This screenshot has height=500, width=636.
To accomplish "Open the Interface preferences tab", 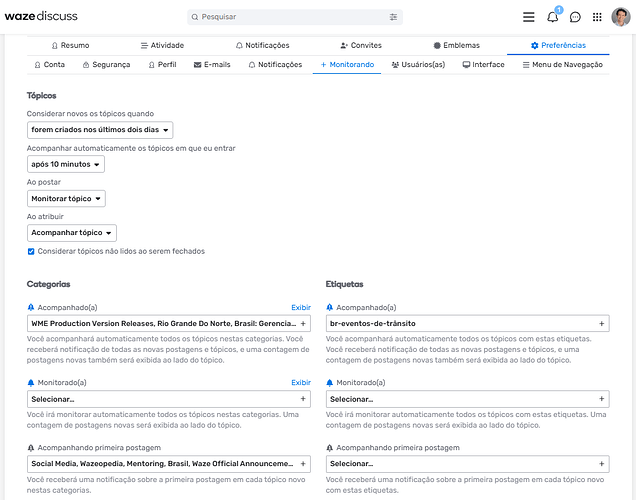I will (x=483, y=64).
